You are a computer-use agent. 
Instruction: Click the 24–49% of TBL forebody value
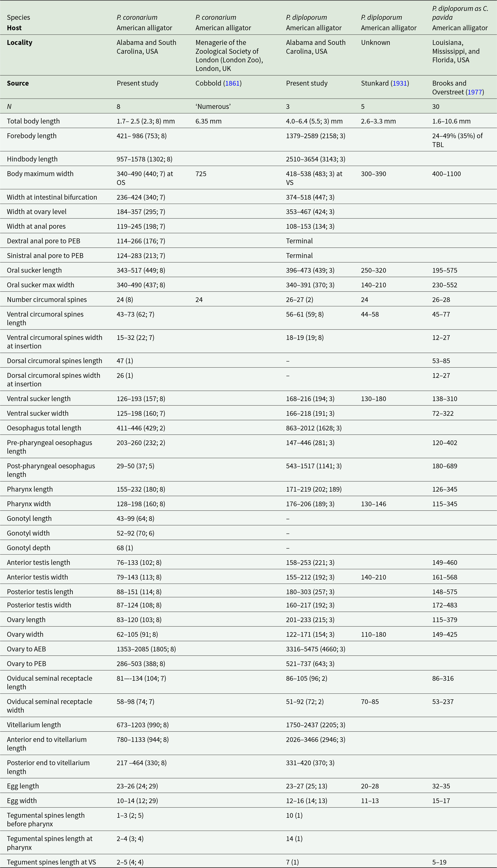457,140
